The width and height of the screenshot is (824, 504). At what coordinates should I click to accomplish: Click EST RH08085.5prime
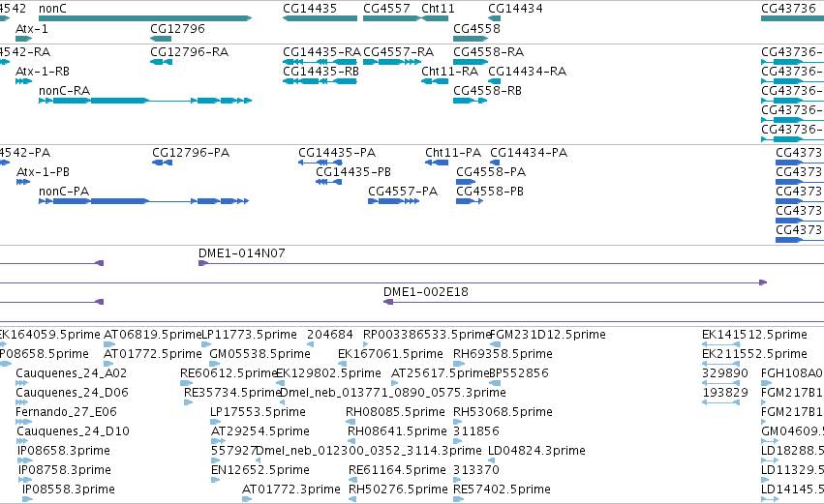tap(395, 413)
